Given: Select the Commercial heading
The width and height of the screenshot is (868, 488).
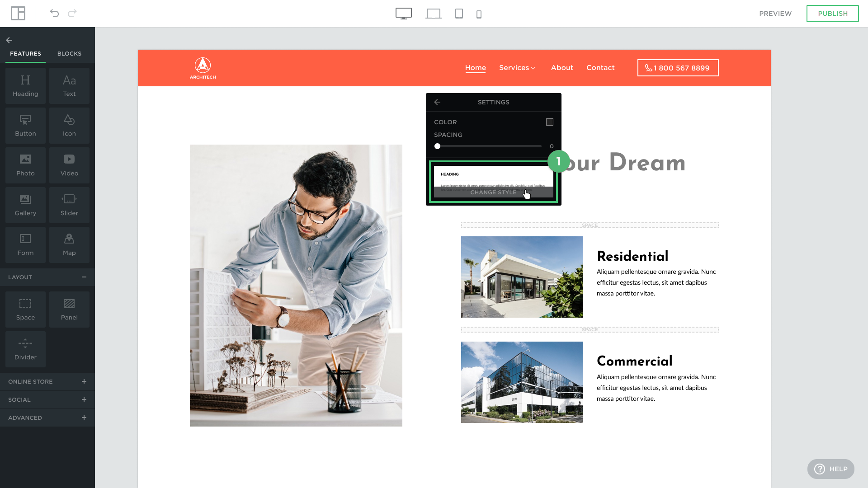Looking at the screenshot, I should [x=635, y=361].
